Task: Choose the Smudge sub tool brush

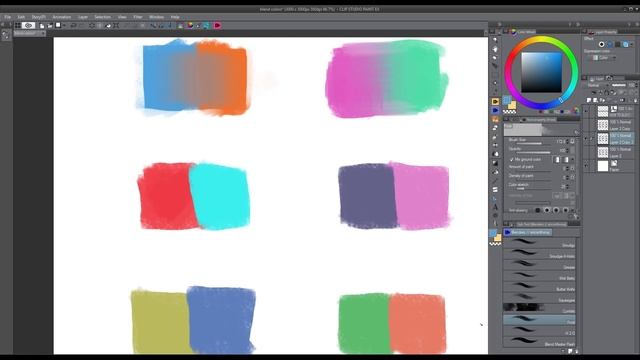Action: (x=539, y=242)
